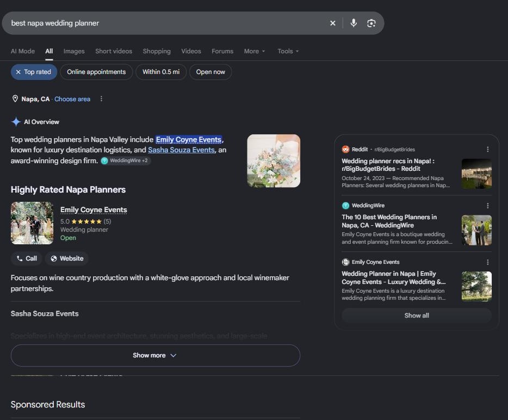Viewport: 508px width, 420px height.
Task: Switch to Images tab
Action: tap(74, 51)
